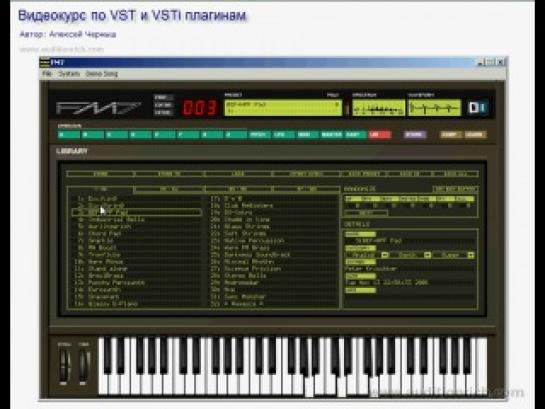
Task: Open the Demo Song menu
Action: pyautogui.click(x=101, y=74)
